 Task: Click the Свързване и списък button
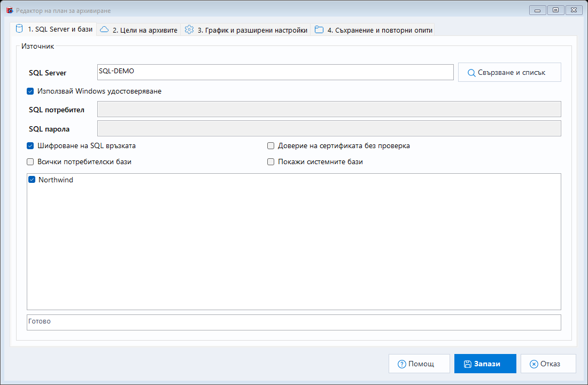[x=509, y=72]
